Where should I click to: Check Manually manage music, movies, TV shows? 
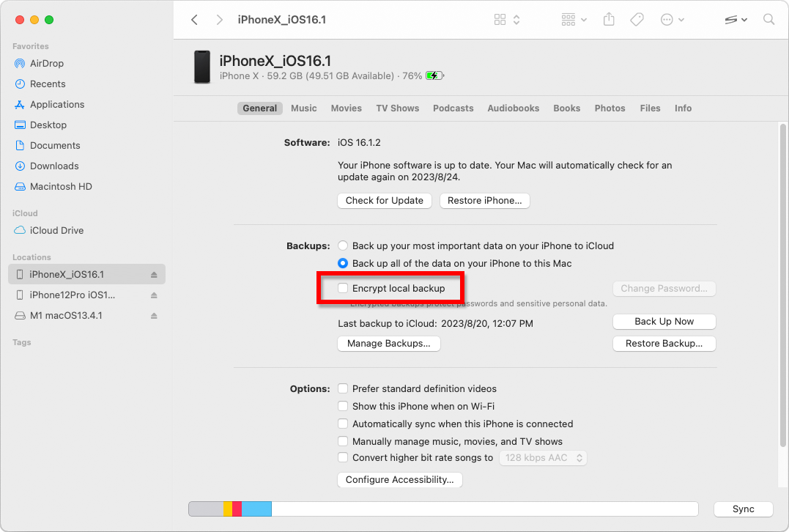point(343,441)
